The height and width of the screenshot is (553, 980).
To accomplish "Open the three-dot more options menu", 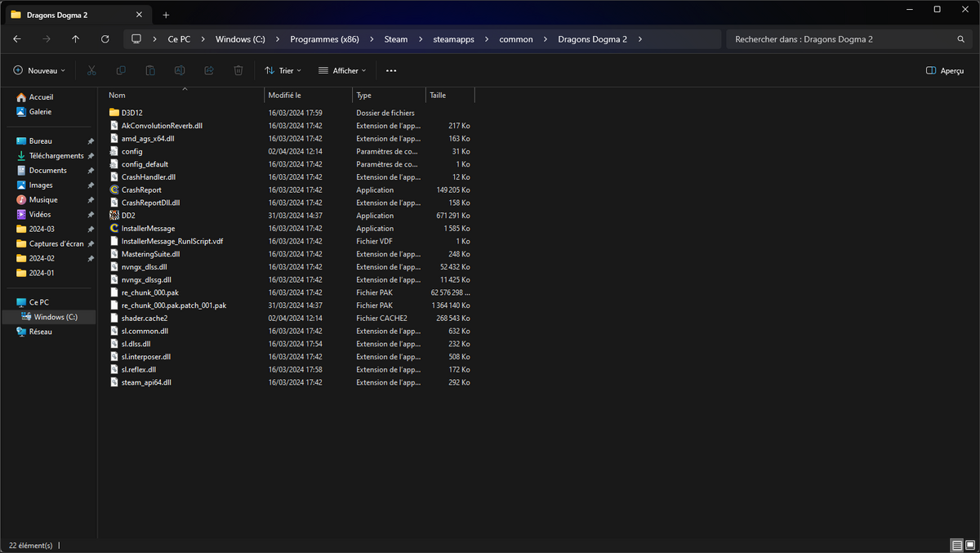I will (x=391, y=71).
